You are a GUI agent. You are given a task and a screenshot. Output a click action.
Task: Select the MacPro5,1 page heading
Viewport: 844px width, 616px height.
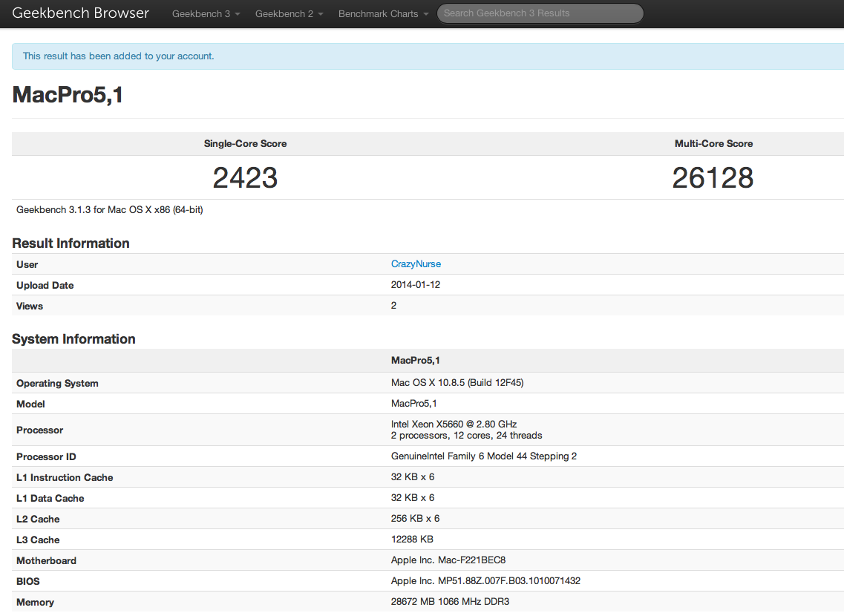click(x=68, y=95)
